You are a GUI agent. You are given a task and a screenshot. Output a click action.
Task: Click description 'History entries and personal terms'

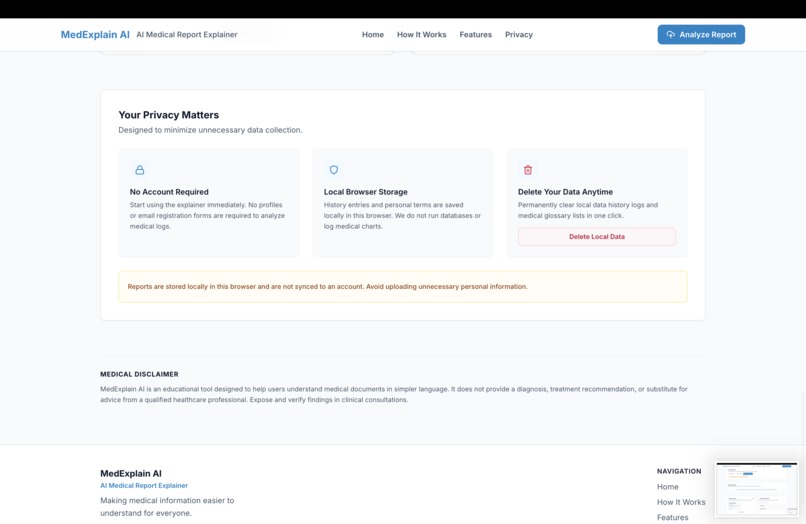click(x=402, y=215)
